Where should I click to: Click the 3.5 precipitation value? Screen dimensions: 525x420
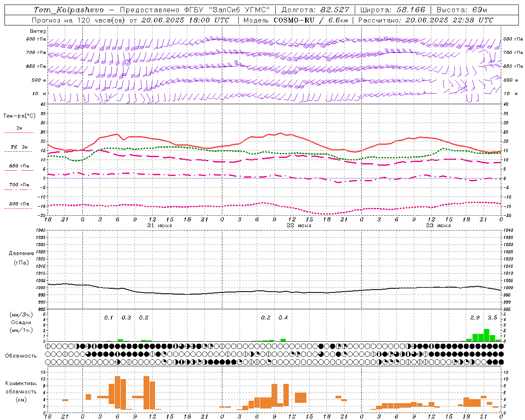(x=492, y=318)
